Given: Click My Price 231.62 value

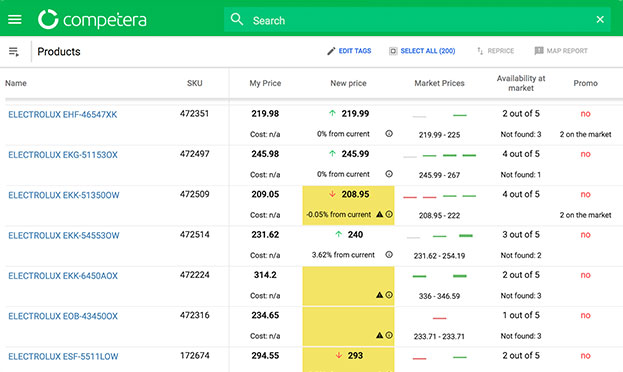Looking at the screenshot, I should point(265,234).
